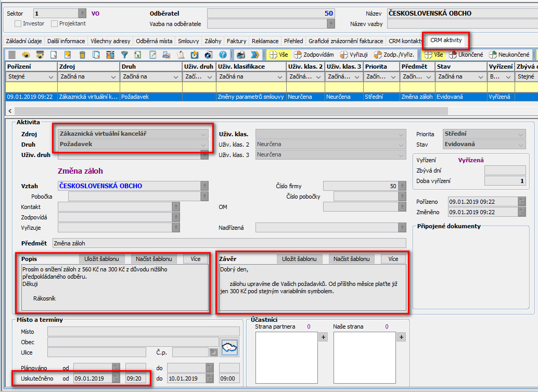538x392 pixels.
Task: Open the Zdroj dropdown in Aktivita
Action: 203,134
